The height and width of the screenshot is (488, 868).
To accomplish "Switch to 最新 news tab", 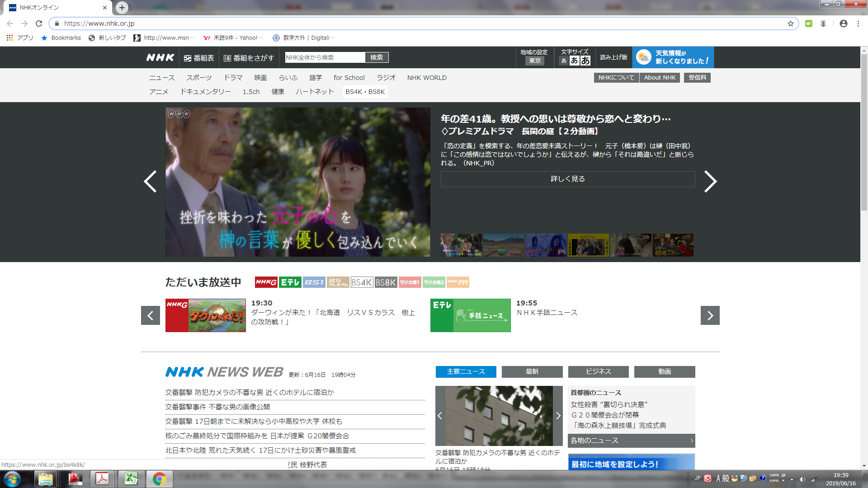I will [532, 371].
